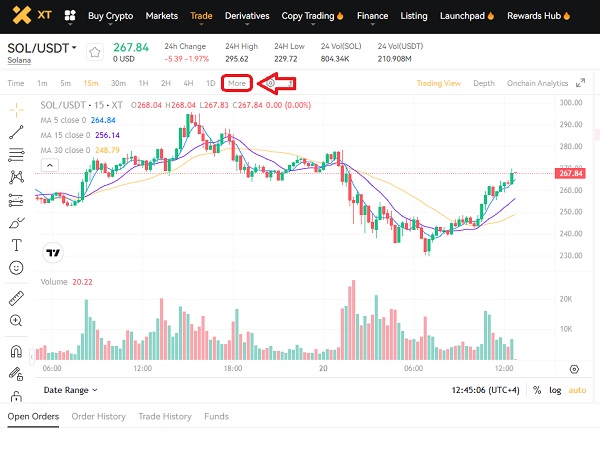This screenshot has height=462, width=600.
Task: Show the Funds tab
Action: pos(216,416)
